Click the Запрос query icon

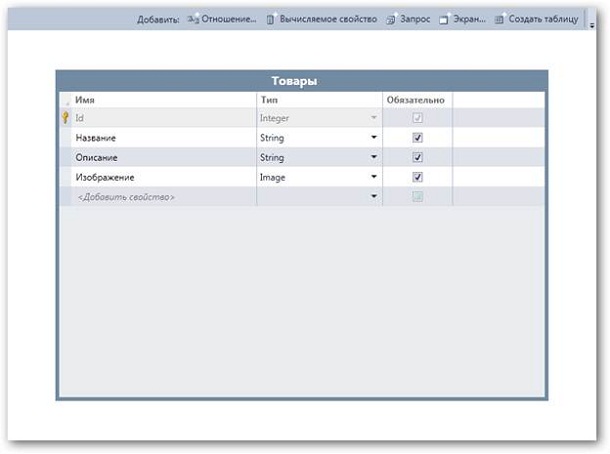click(391, 19)
